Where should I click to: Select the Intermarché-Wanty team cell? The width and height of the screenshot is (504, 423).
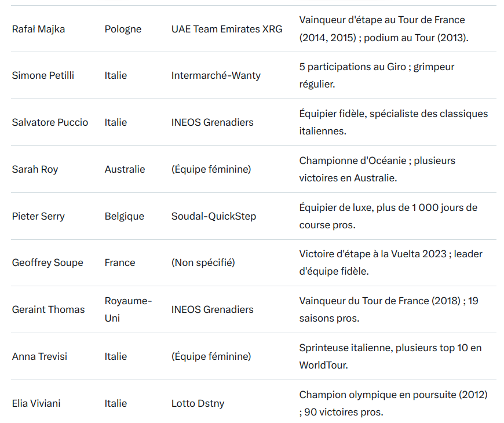[x=216, y=75]
